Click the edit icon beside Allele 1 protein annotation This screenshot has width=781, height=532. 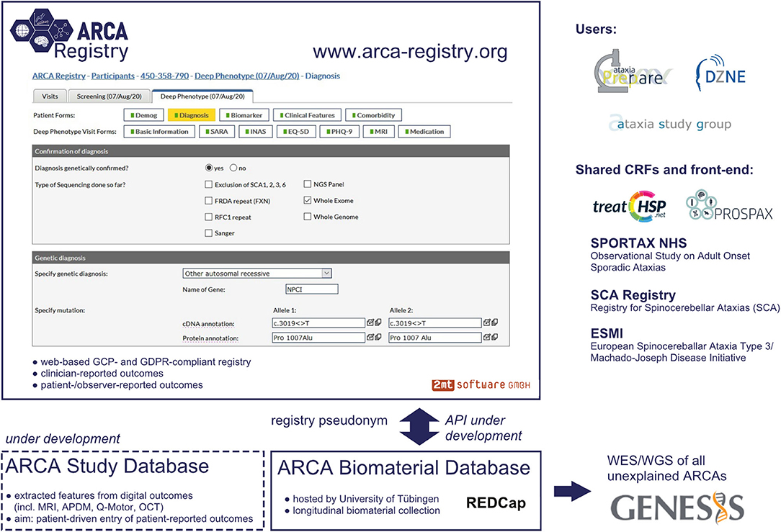(x=370, y=337)
